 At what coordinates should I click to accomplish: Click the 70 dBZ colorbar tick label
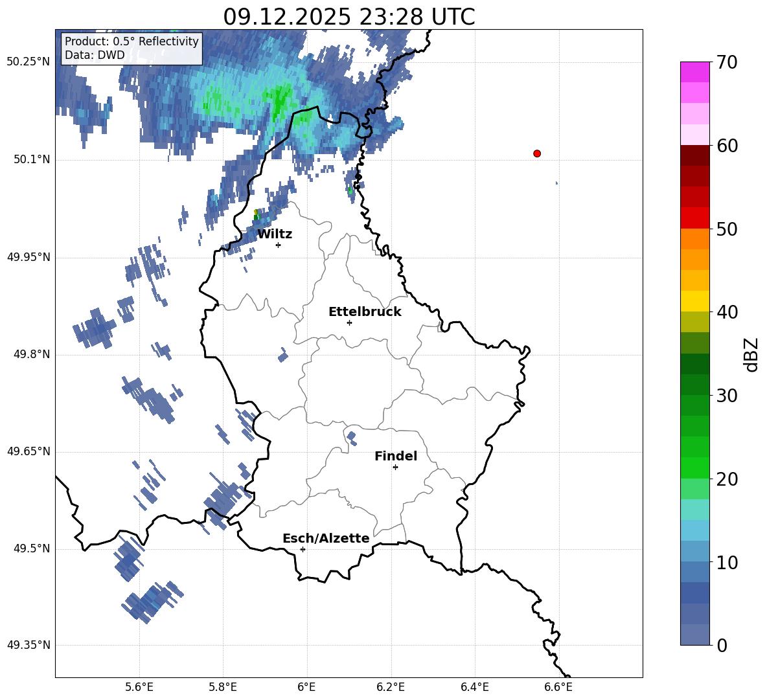click(727, 62)
